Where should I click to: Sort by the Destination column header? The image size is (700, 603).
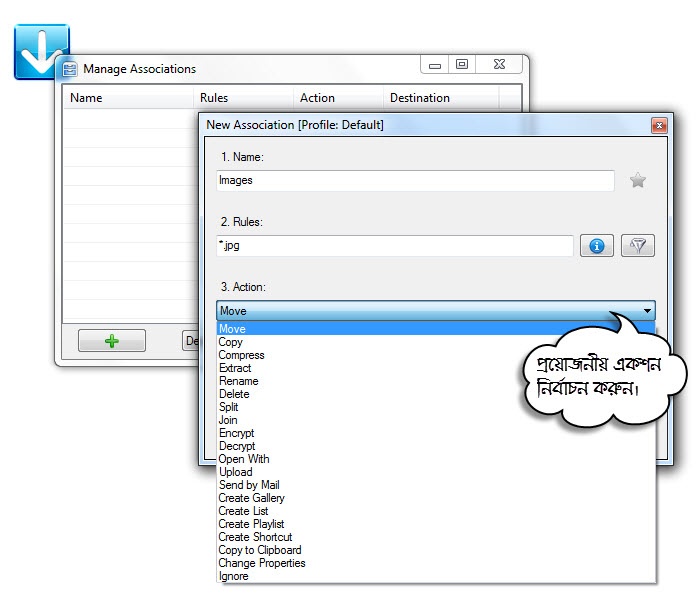pos(441,98)
